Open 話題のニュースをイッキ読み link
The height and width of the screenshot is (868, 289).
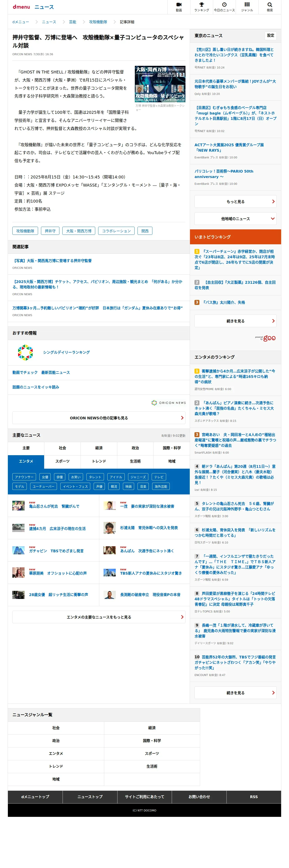(36, 387)
